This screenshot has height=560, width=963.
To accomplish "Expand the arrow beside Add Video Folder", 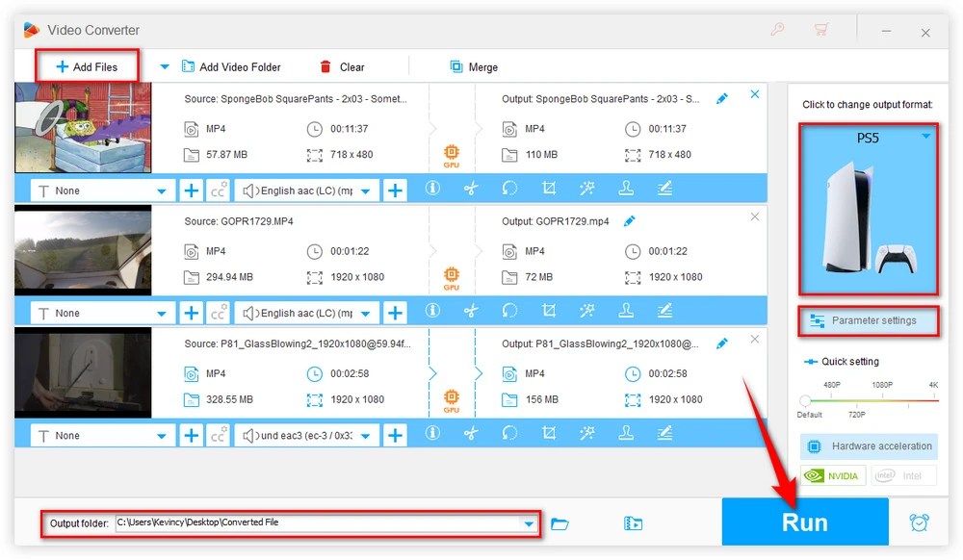I will (x=165, y=66).
